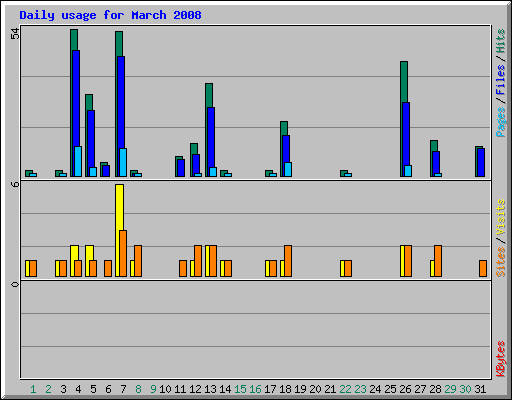Click day label '25' on the x-axis
Image resolution: width=512 pixels, height=400 pixels.
(390, 389)
